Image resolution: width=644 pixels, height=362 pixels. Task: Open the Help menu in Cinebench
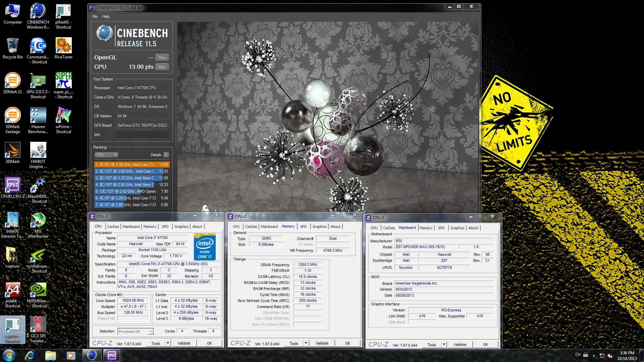point(106,16)
